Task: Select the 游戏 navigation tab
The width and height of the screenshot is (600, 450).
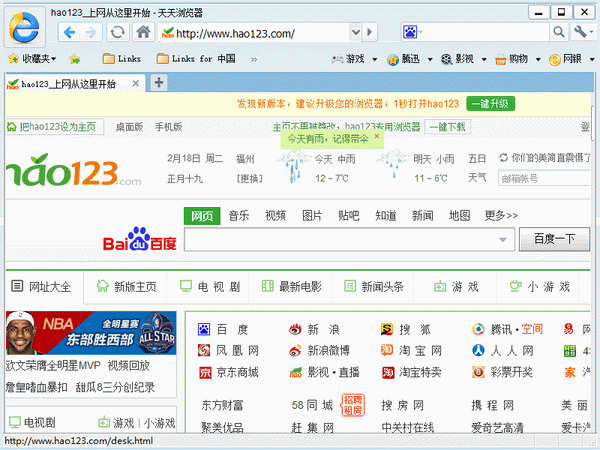Action: coord(456,287)
